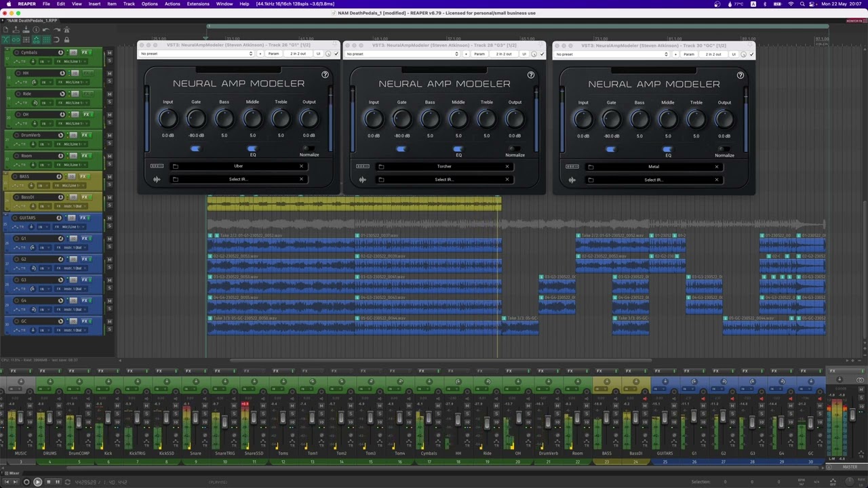This screenshot has height=488, width=868.
Task: Toggle the bypass checkbox of the Track 28 G3 plugin
Action: click(542, 54)
